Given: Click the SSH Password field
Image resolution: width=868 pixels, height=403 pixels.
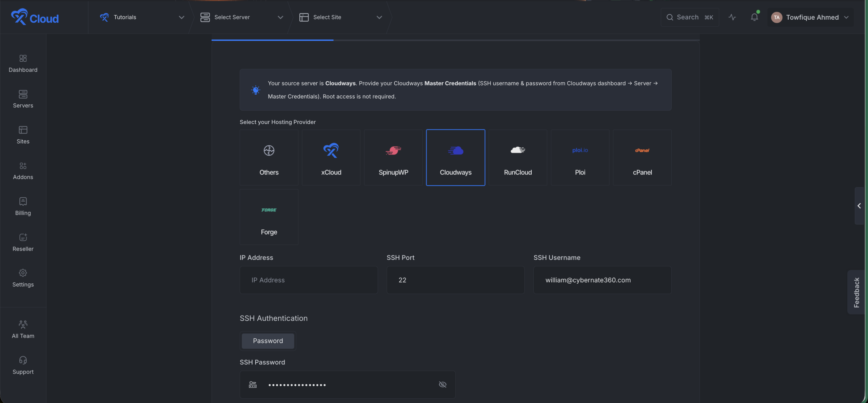Looking at the screenshot, I should click(x=348, y=385).
